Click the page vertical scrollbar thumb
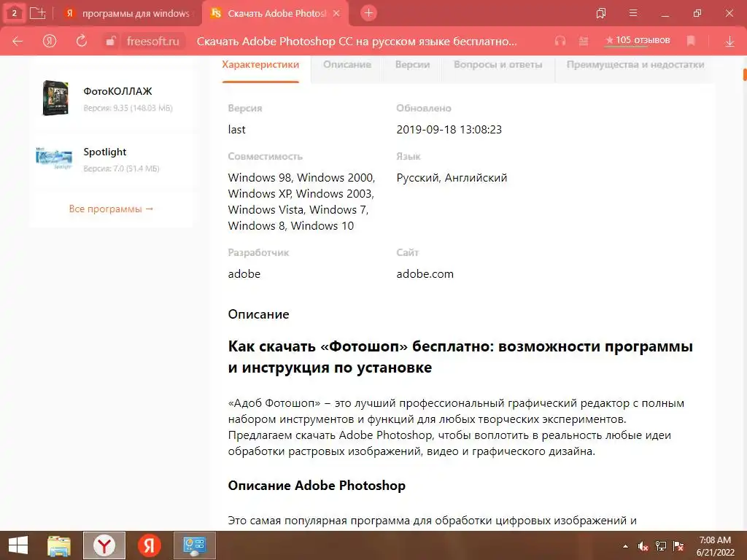747x560 pixels. point(745,75)
